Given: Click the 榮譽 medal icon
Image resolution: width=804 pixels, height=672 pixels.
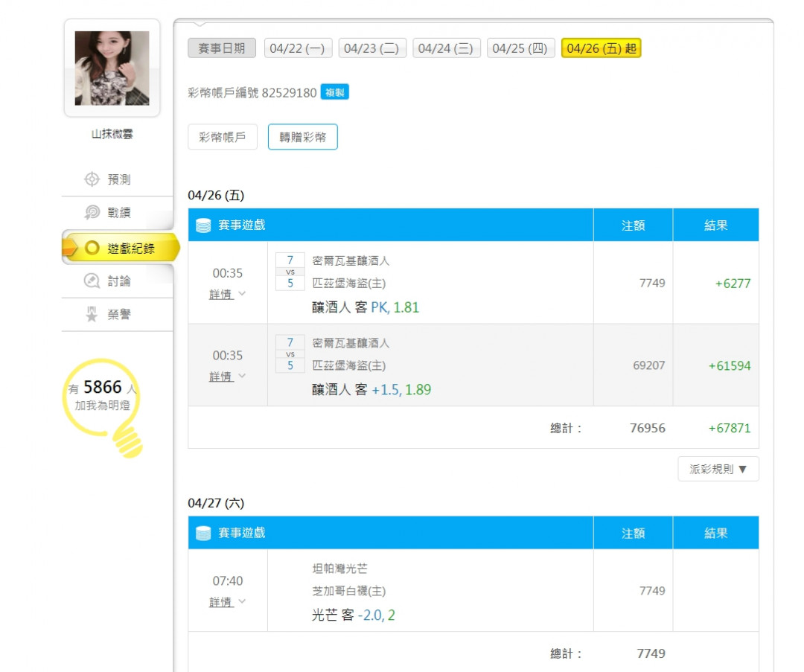Looking at the screenshot, I should pos(92,314).
